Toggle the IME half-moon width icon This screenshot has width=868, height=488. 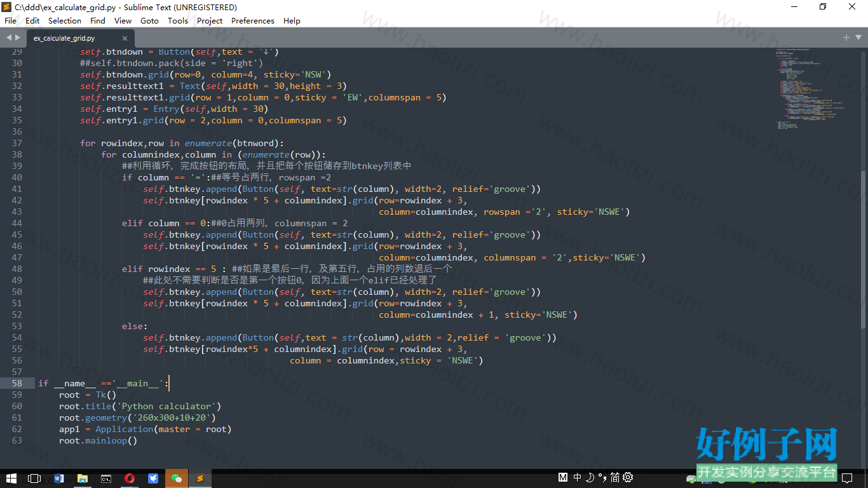(x=590, y=477)
